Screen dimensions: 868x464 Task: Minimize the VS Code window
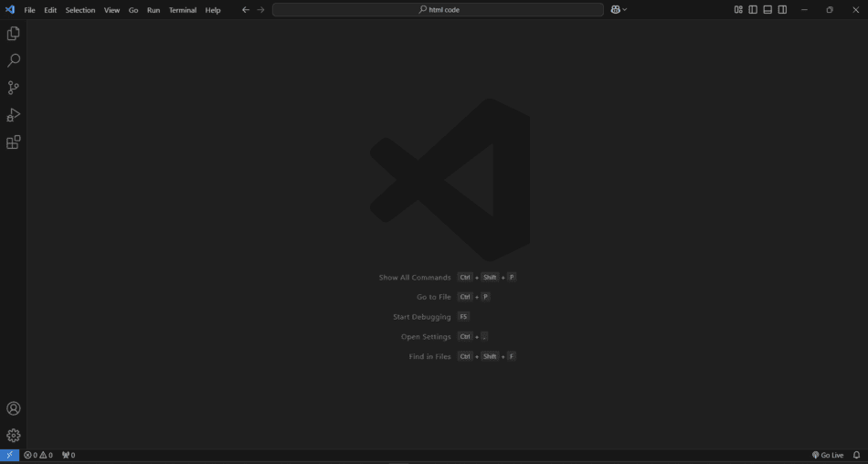(x=804, y=9)
